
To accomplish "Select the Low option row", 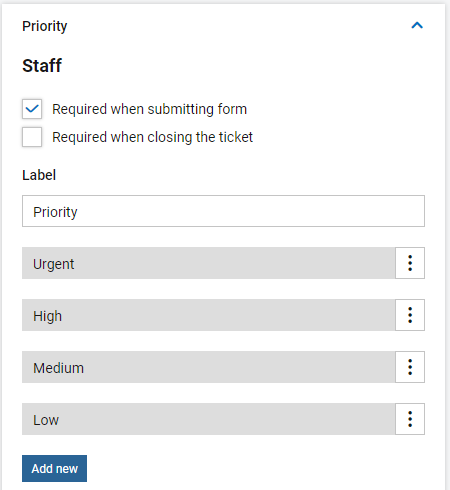I will tap(209, 419).
